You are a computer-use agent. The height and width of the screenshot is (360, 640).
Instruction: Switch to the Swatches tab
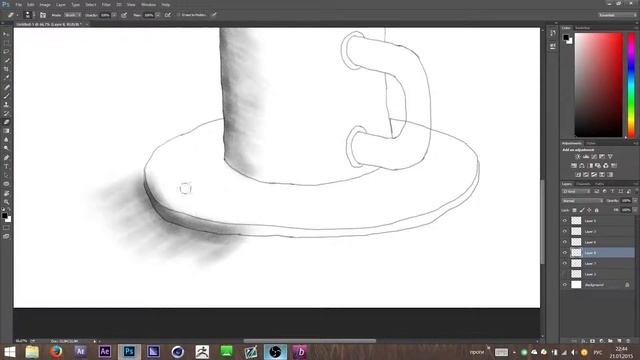582,28
